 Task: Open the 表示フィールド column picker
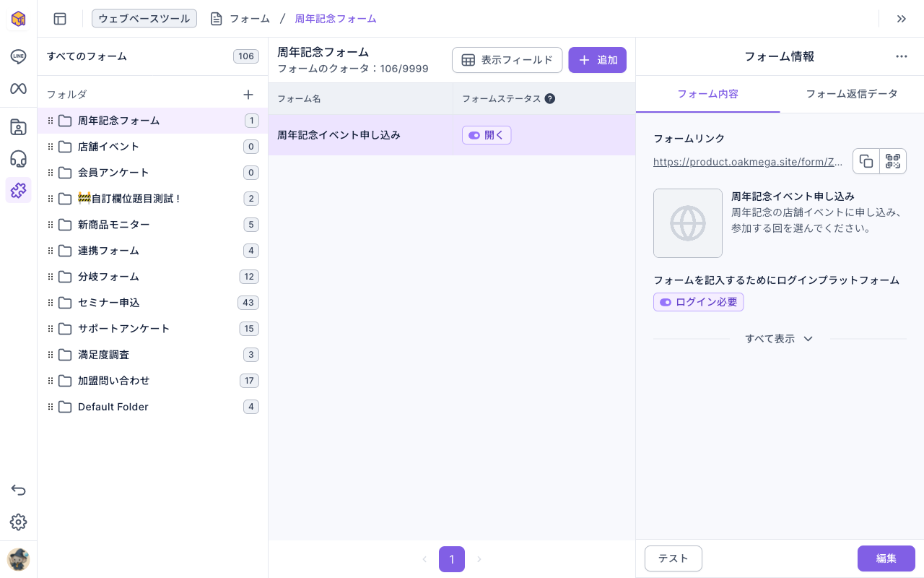tap(507, 60)
